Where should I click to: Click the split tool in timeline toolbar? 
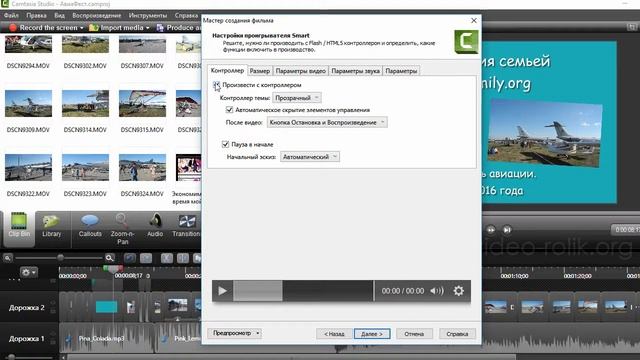182,258
